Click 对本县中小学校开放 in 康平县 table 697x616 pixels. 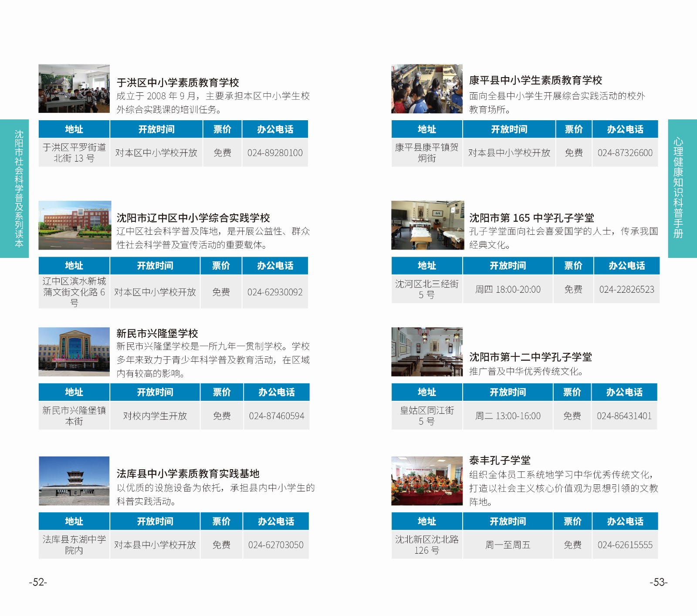coord(509,153)
